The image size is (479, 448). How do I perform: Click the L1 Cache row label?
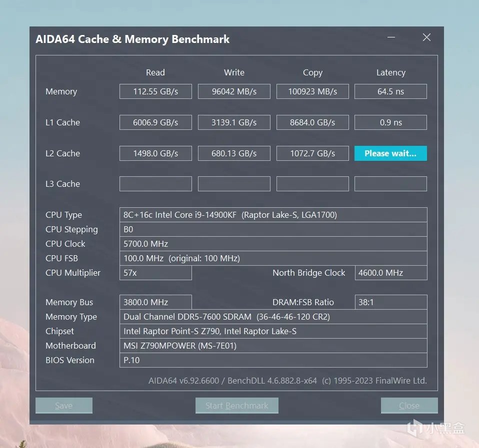click(x=62, y=122)
